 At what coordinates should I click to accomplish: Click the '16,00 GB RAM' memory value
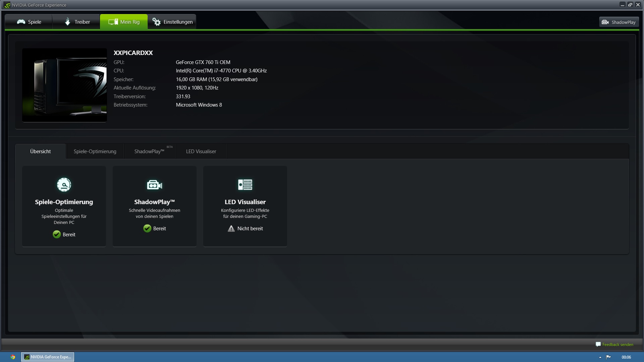217,79
